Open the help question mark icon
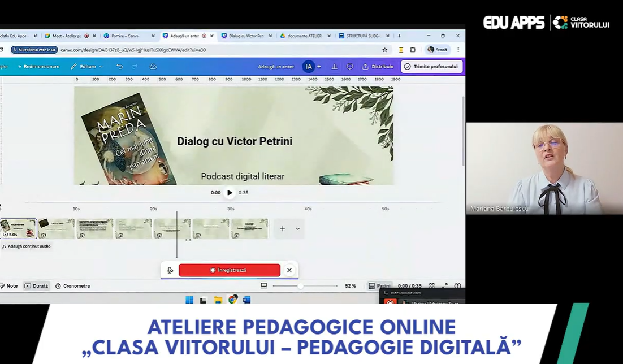The width and height of the screenshot is (623, 364). tap(457, 285)
